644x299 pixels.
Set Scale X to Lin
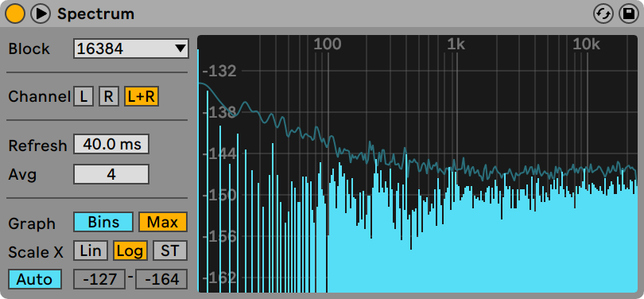(x=91, y=250)
